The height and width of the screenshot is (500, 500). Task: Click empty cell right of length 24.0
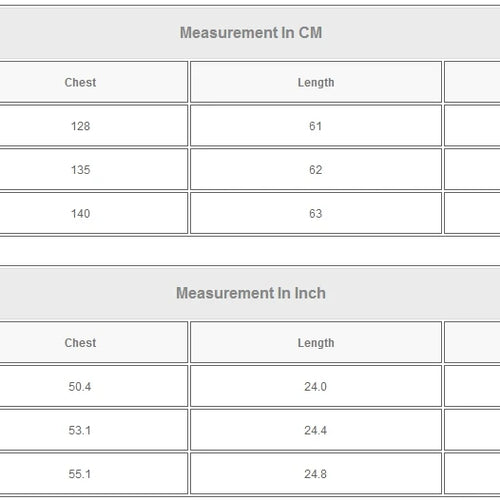coord(472,386)
